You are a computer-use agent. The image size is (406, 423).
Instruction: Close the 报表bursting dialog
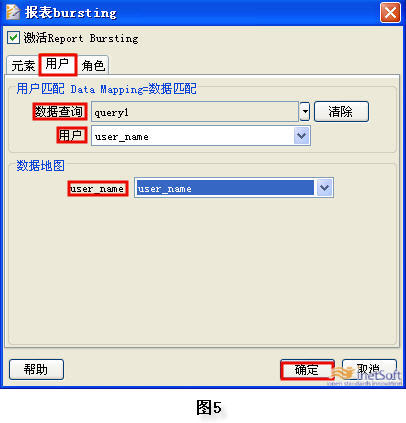pyautogui.click(x=390, y=12)
